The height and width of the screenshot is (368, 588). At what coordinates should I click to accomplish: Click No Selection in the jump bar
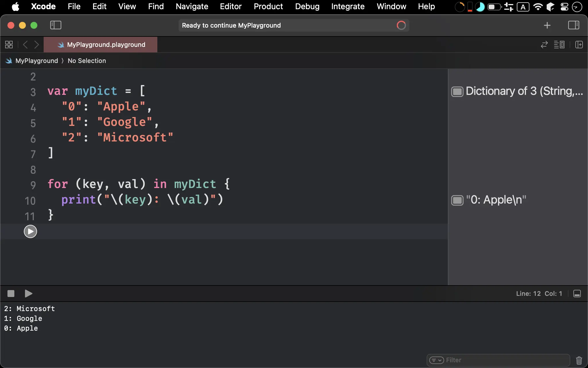click(x=87, y=61)
